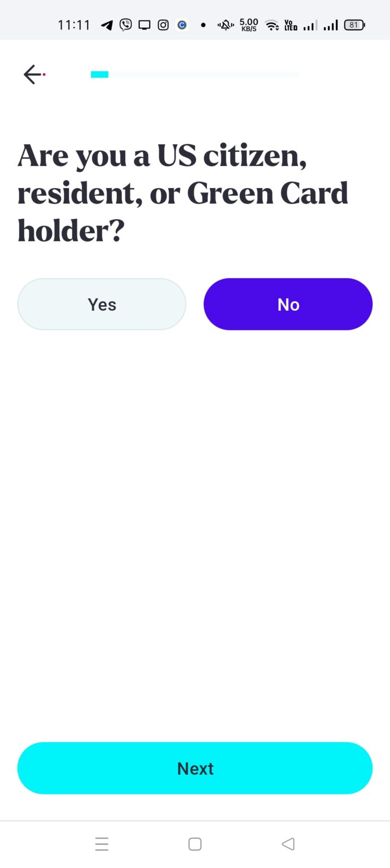This screenshot has width=390, height=868.
Task: Tap the Telegram notification icon
Action: (107, 25)
